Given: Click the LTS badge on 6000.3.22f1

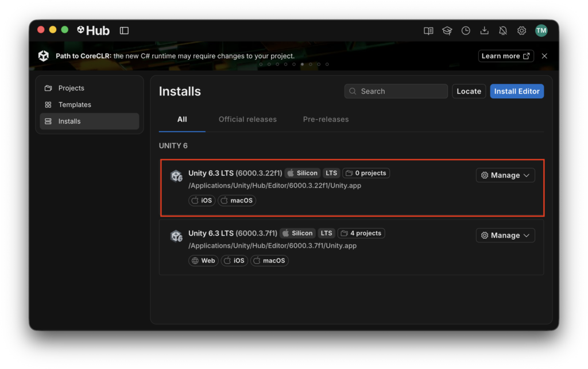Looking at the screenshot, I should [331, 173].
